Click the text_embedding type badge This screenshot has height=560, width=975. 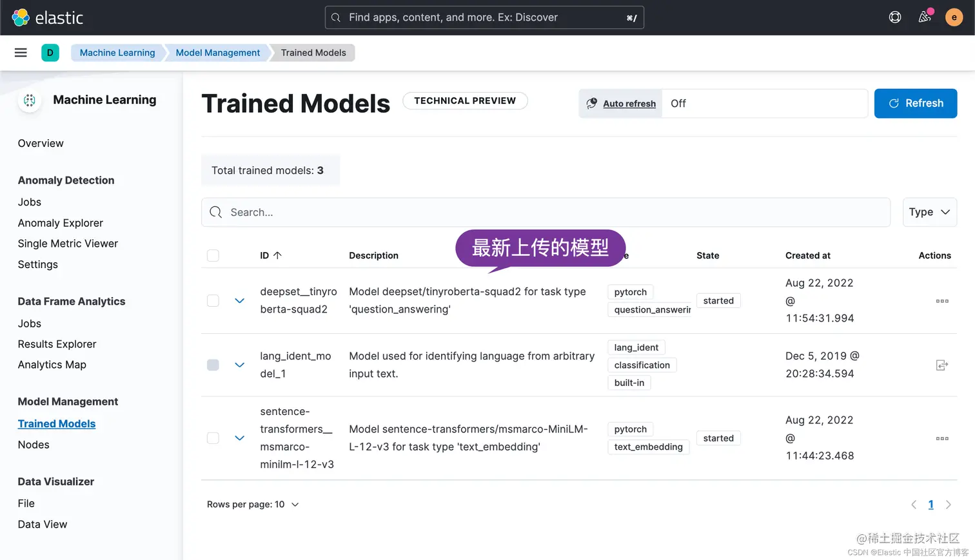648,447
